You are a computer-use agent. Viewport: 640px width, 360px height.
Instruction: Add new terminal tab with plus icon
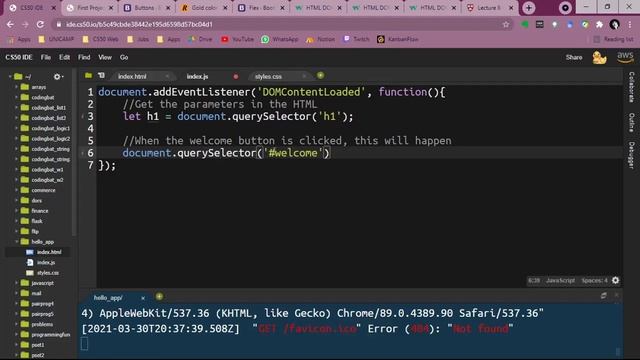[159, 297]
